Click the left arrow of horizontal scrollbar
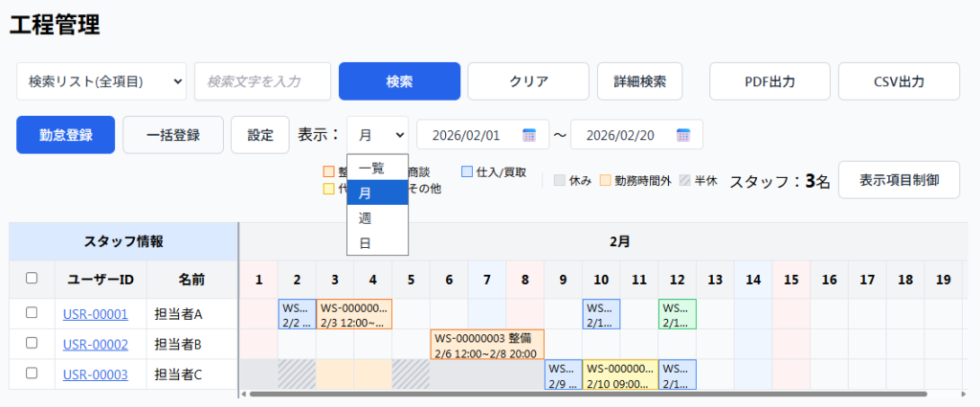980x407 pixels. click(243, 394)
